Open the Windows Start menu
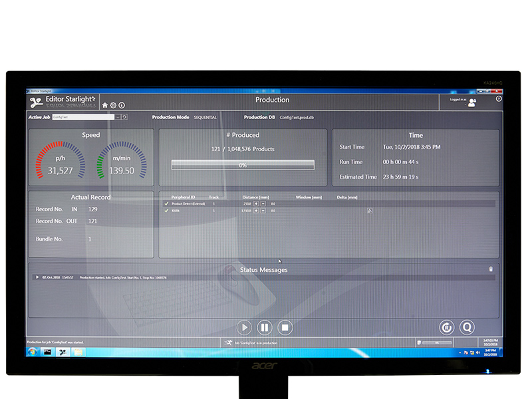 pos(32,352)
